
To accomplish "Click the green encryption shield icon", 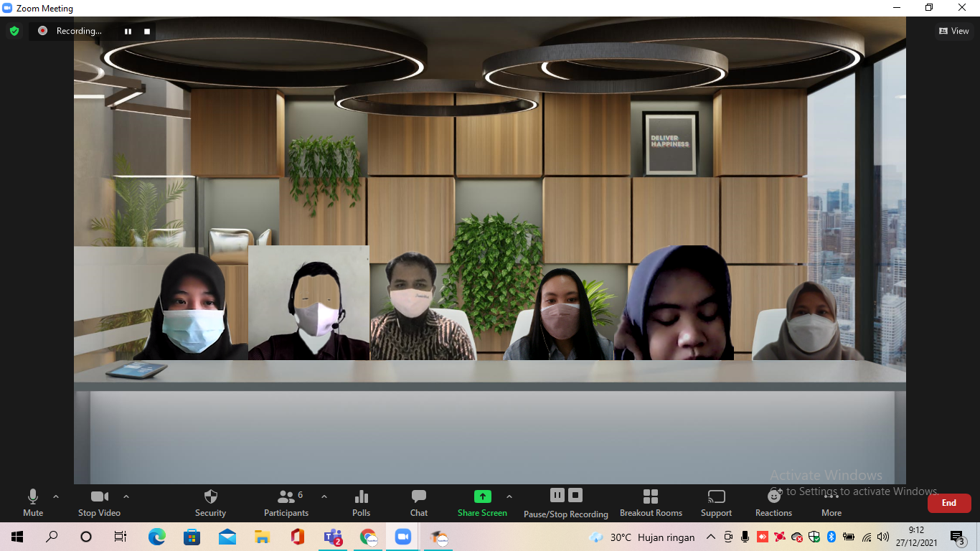I will pos(14,31).
